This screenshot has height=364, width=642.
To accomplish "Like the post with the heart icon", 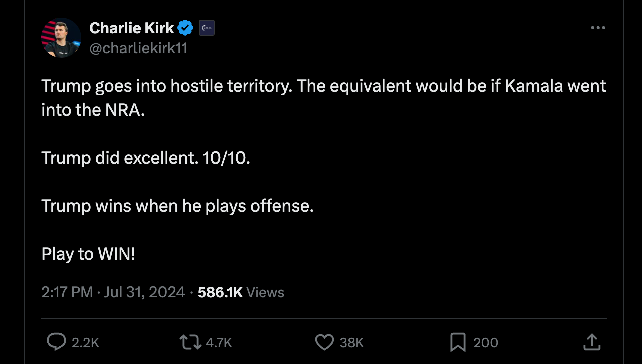I will click(x=324, y=342).
